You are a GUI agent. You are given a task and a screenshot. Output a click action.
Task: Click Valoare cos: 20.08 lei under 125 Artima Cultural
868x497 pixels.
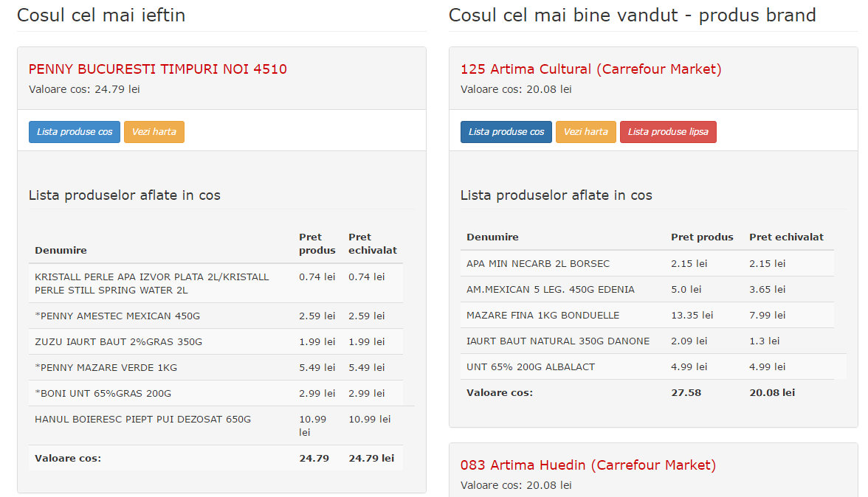coord(516,89)
